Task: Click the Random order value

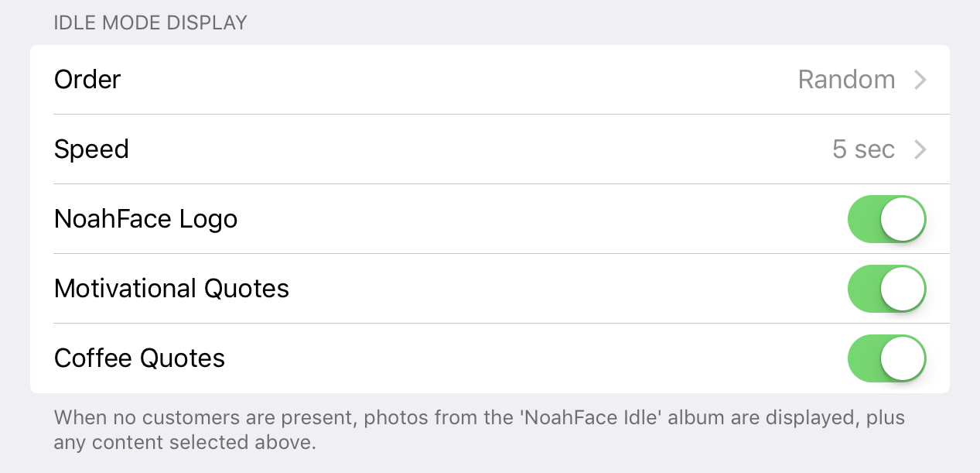Action: (x=846, y=80)
